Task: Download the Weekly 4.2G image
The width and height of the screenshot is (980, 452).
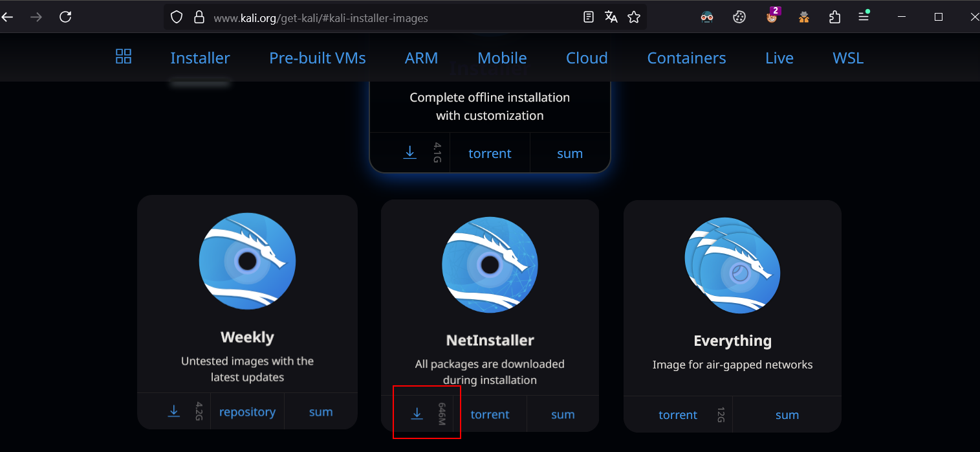Action: point(174,411)
